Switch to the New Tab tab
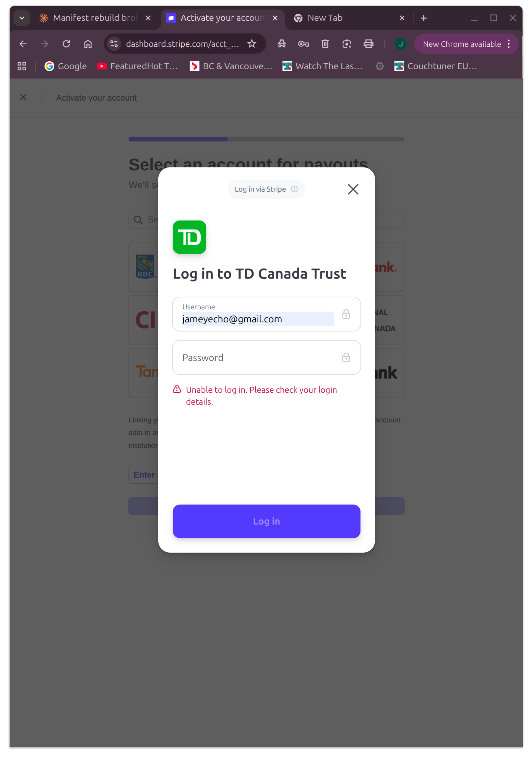The width and height of the screenshot is (532, 766). click(x=349, y=18)
